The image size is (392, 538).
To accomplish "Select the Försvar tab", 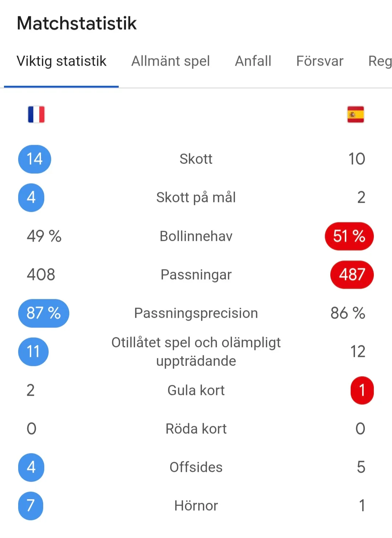I will pos(320,61).
